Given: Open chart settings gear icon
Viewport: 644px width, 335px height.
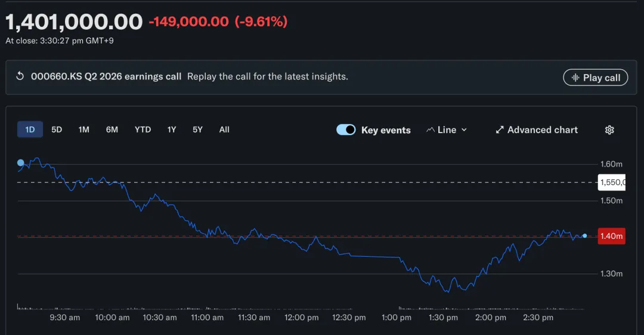Looking at the screenshot, I should tap(609, 130).
